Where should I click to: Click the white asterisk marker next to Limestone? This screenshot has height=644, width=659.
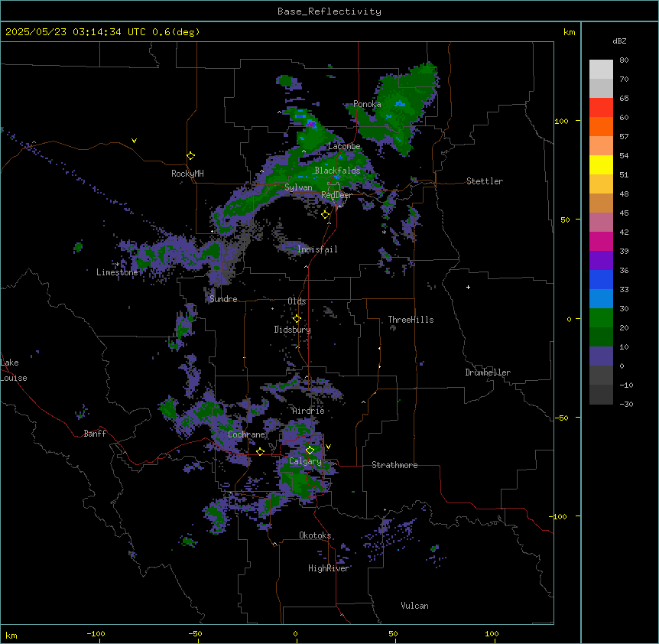point(118,265)
